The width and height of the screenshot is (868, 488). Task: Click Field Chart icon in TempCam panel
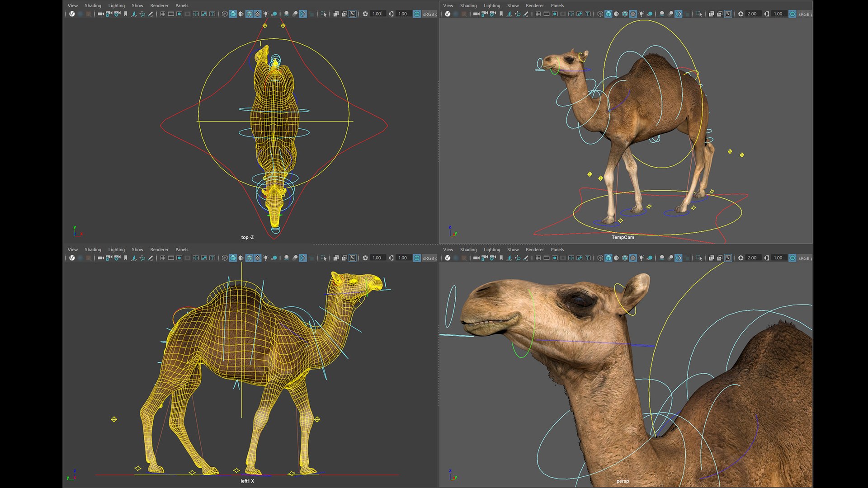click(x=571, y=14)
